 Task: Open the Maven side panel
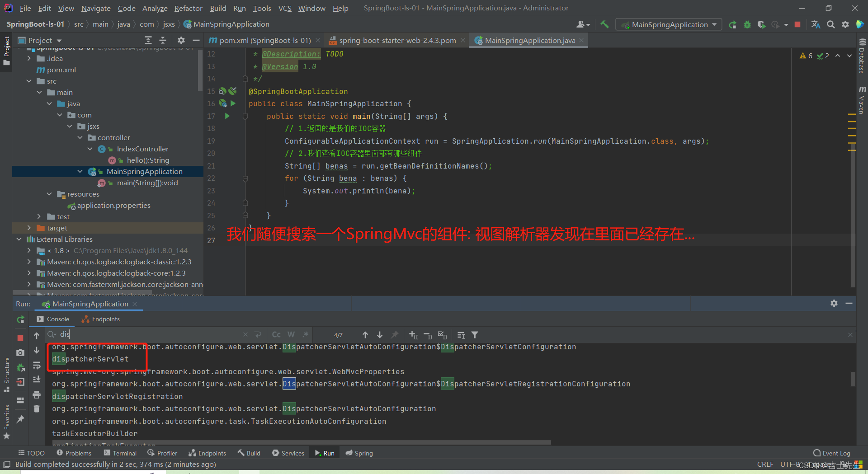point(862,101)
